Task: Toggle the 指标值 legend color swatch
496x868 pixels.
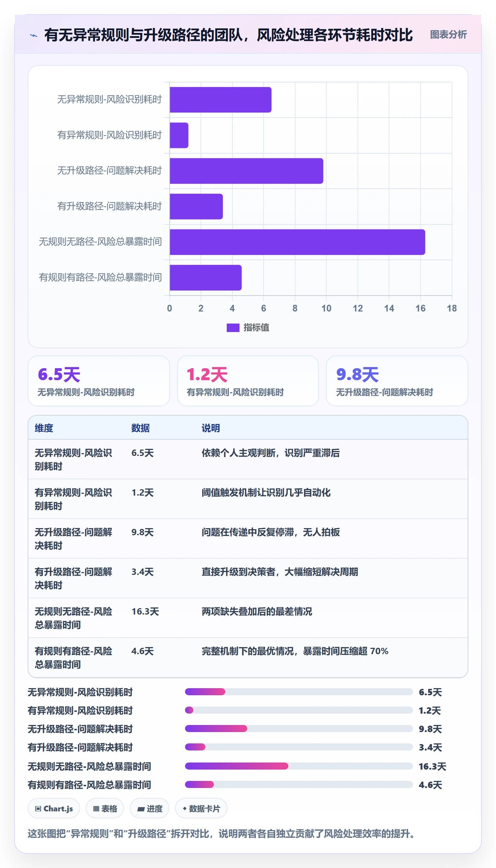Action: coord(233,328)
